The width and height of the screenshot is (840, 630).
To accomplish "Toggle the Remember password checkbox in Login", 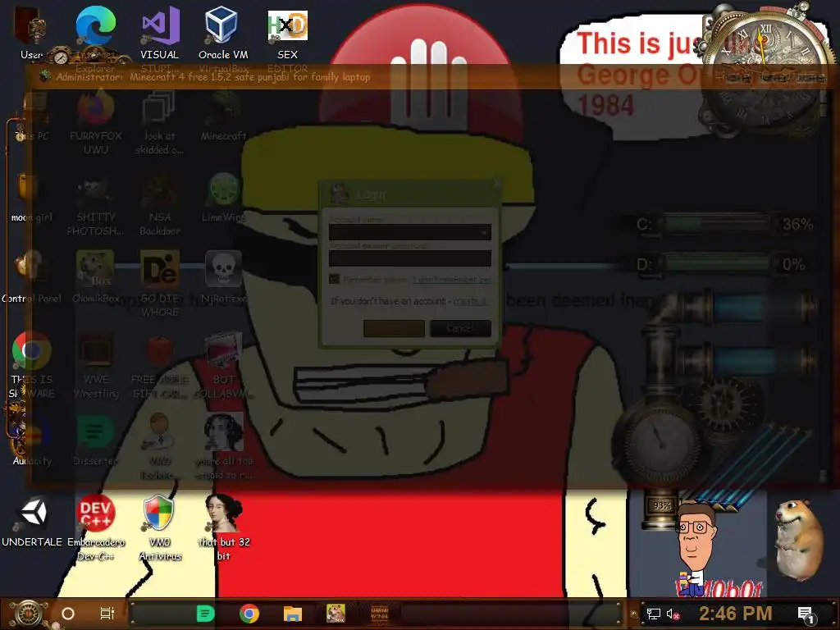I will [335, 279].
